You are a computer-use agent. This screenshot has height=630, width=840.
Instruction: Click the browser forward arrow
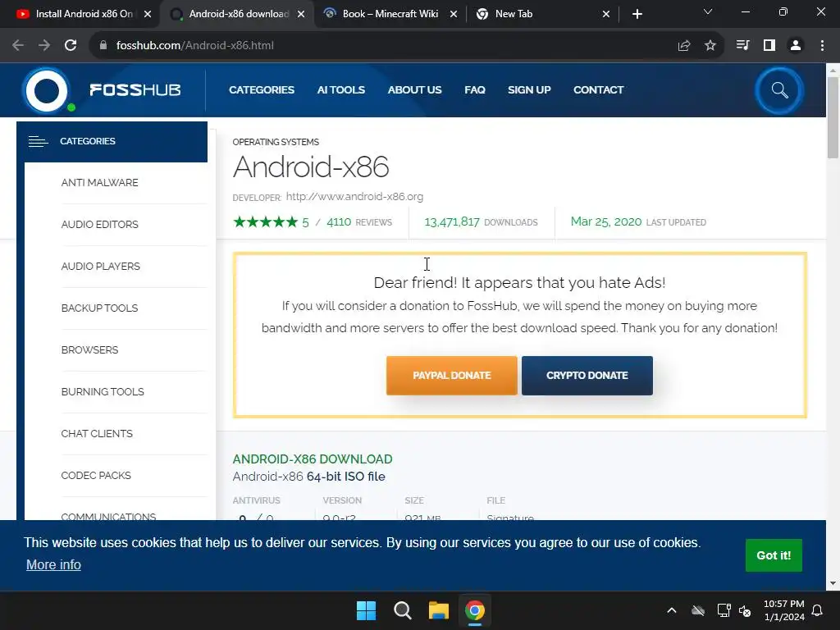[44, 46]
